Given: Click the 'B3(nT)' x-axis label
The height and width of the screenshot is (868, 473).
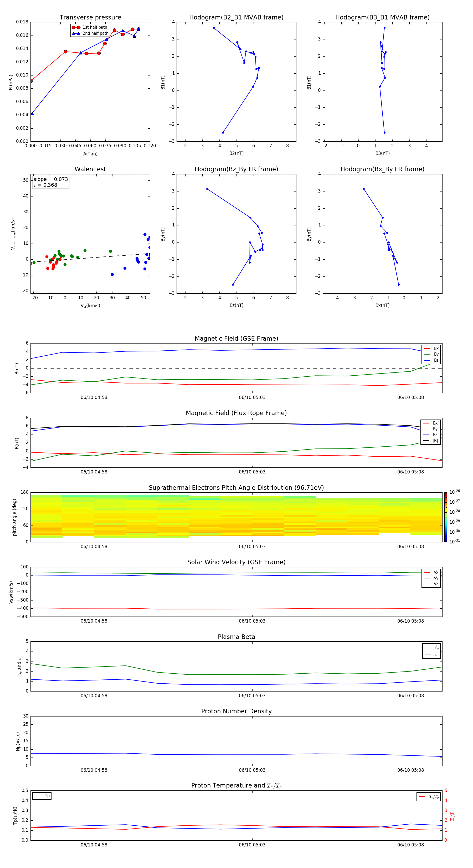Looking at the screenshot, I should [x=382, y=153].
